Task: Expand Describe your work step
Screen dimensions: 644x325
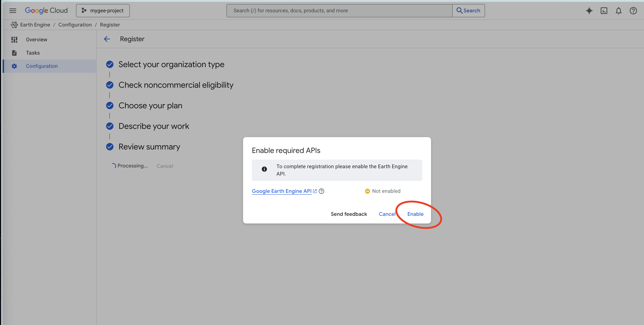Action: [x=154, y=126]
